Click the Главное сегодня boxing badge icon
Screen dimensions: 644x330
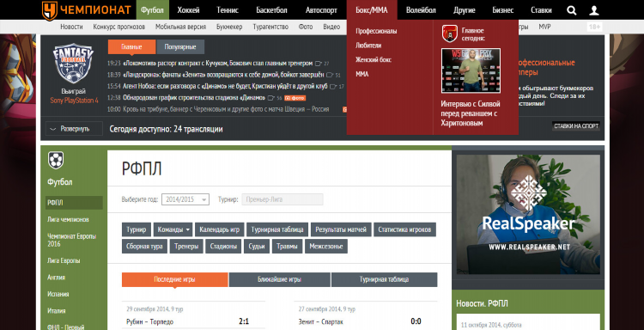coord(450,34)
